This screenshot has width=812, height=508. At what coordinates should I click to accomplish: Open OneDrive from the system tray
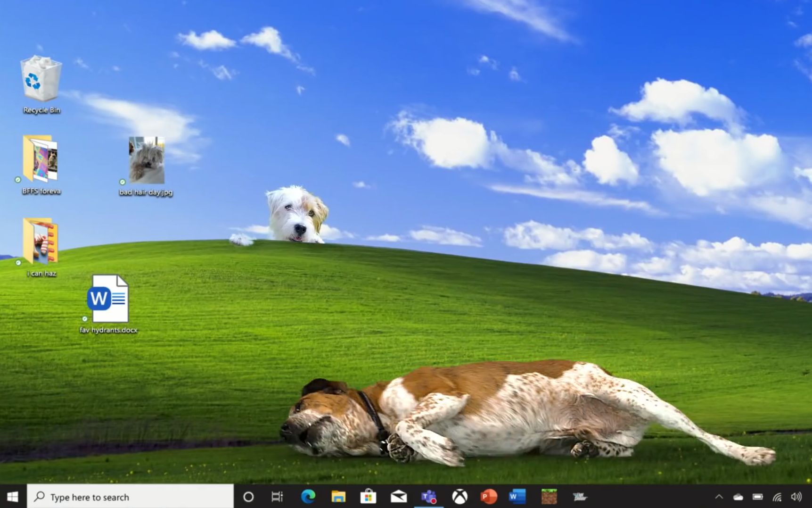coord(738,497)
